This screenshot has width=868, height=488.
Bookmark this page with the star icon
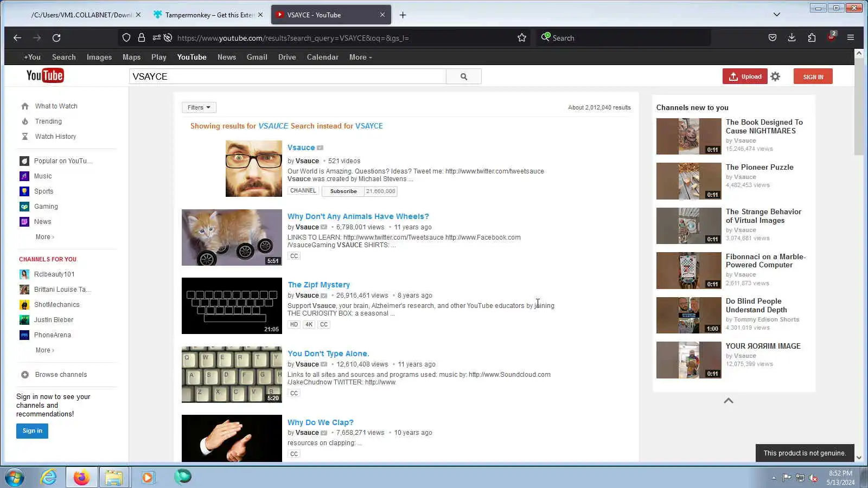[522, 38]
